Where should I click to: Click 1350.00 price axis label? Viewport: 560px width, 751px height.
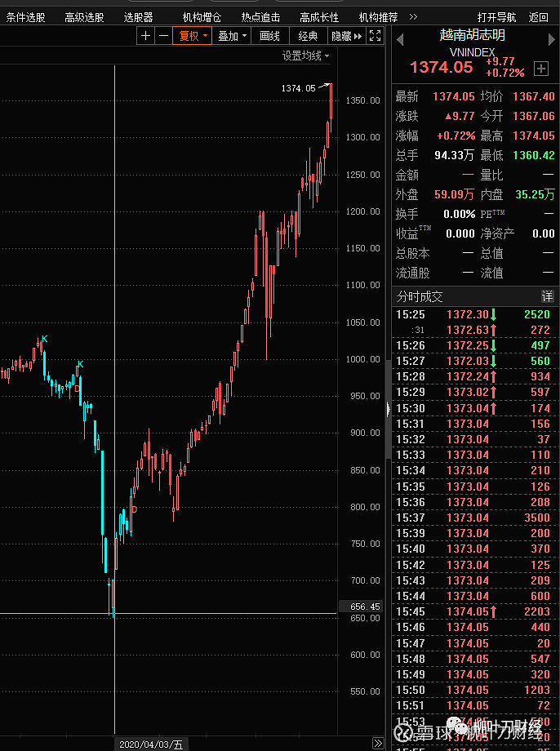tap(362, 100)
